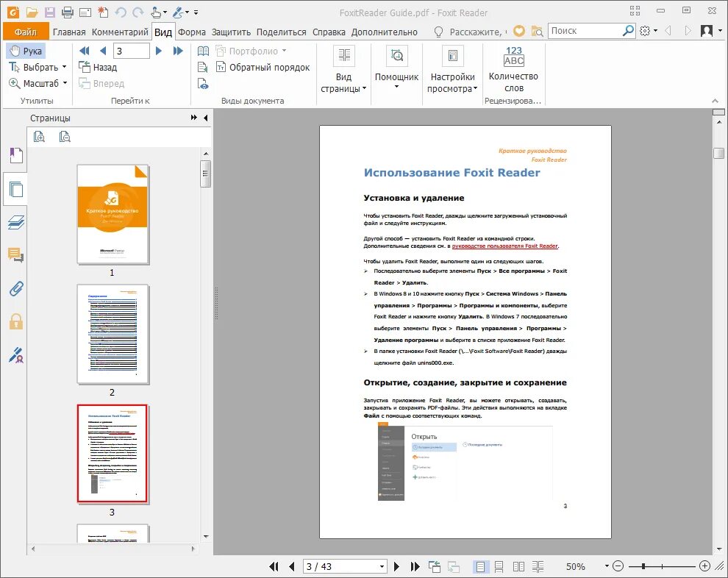The height and width of the screenshot is (578, 728).
Task: Click the ribbon page number field
Action: 132,51
